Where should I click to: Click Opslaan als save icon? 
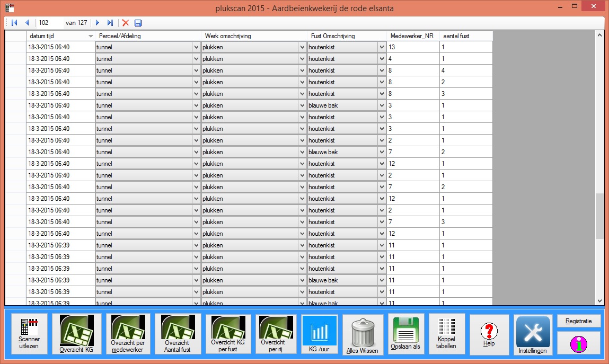coord(406,334)
